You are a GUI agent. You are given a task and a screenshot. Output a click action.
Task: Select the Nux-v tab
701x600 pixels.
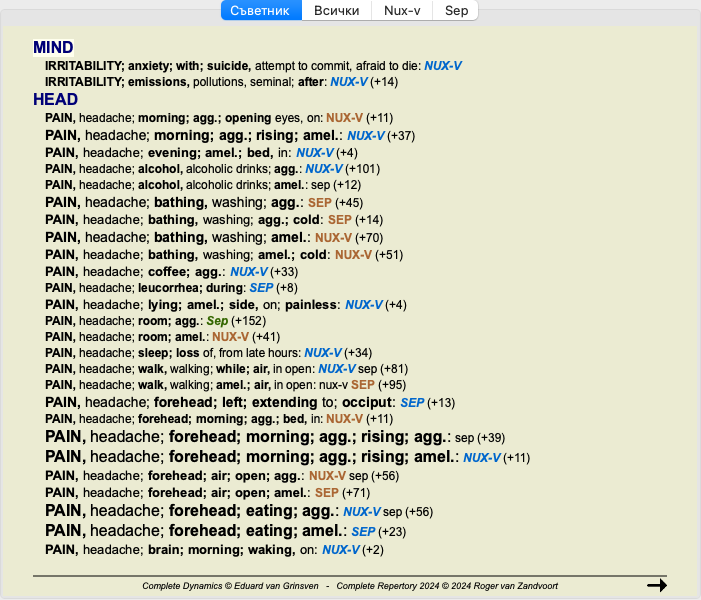click(x=403, y=11)
